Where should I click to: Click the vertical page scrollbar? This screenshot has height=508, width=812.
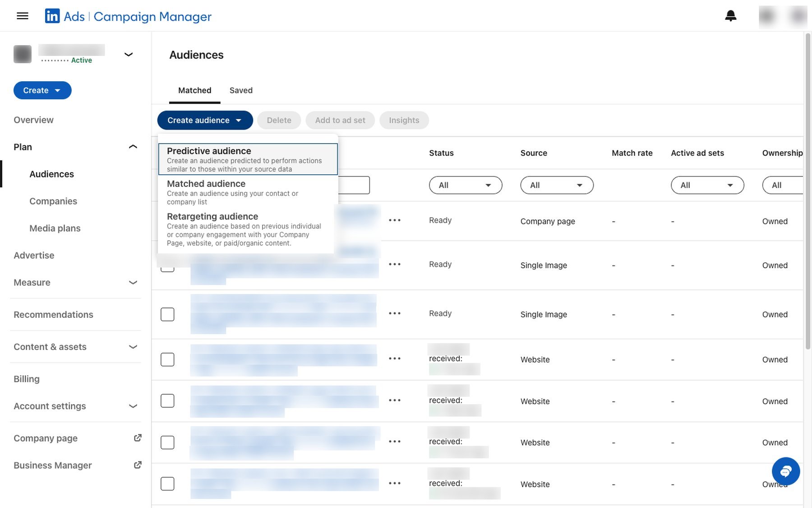tap(808, 191)
